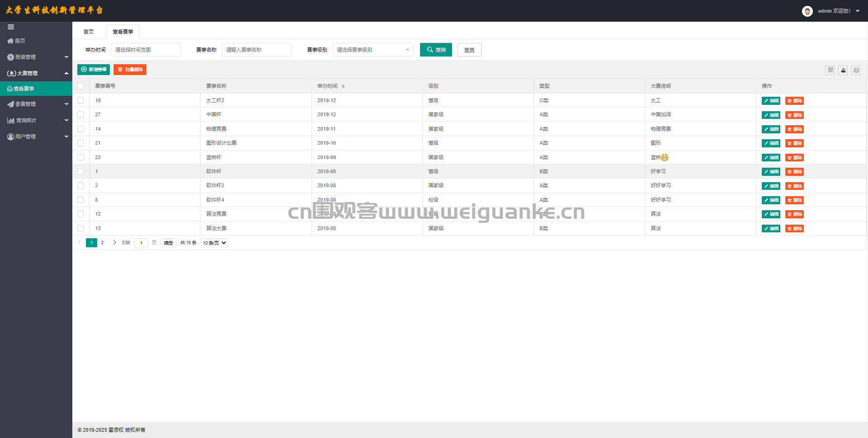Delete the 软件杯2 row
The width and height of the screenshot is (868, 438).
point(794,186)
